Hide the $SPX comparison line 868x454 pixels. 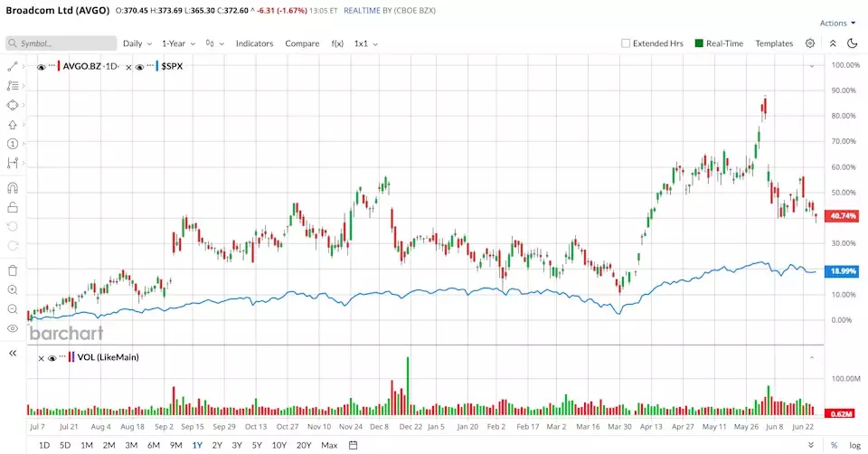coord(139,67)
